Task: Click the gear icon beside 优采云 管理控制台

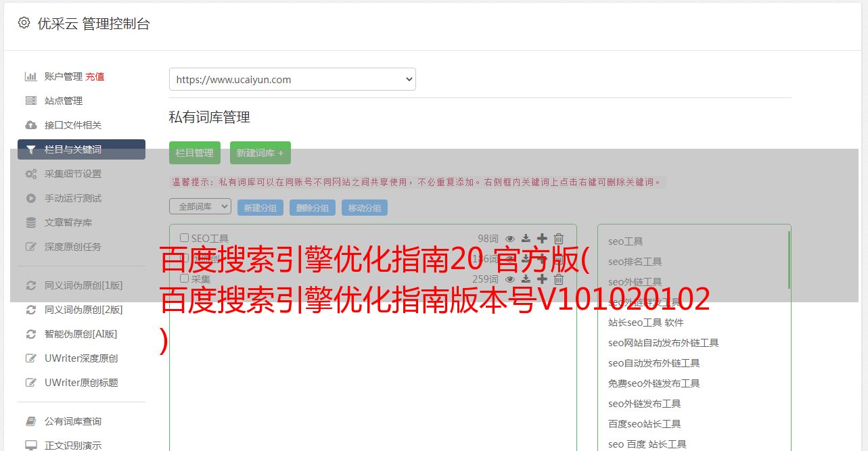Action: coord(24,23)
